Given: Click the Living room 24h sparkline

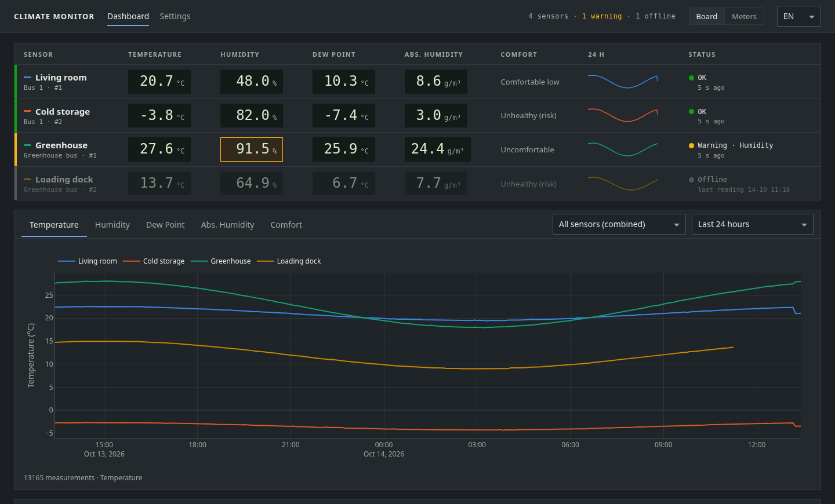Looking at the screenshot, I should click(x=623, y=81).
